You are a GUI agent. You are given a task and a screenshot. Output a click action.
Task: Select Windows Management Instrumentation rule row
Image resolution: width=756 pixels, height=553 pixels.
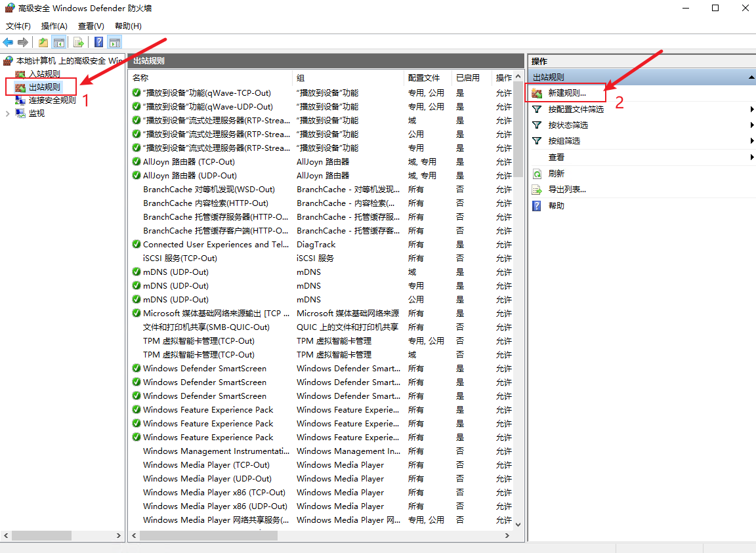coord(321,451)
